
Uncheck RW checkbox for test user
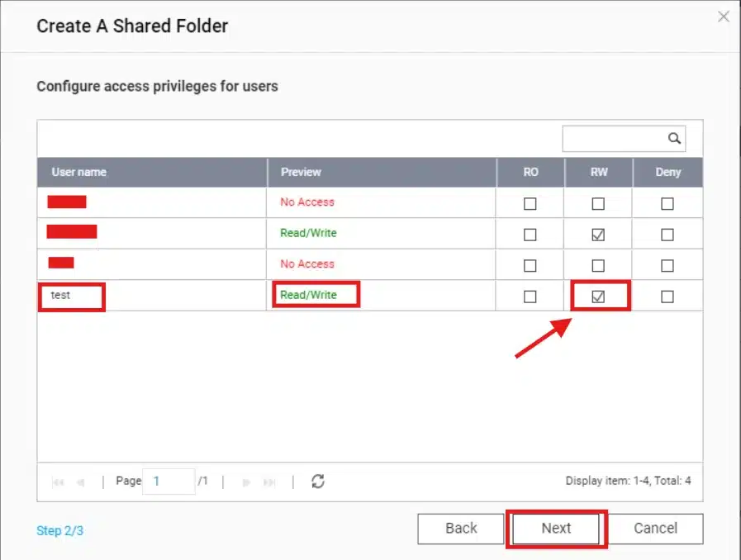tap(598, 297)
